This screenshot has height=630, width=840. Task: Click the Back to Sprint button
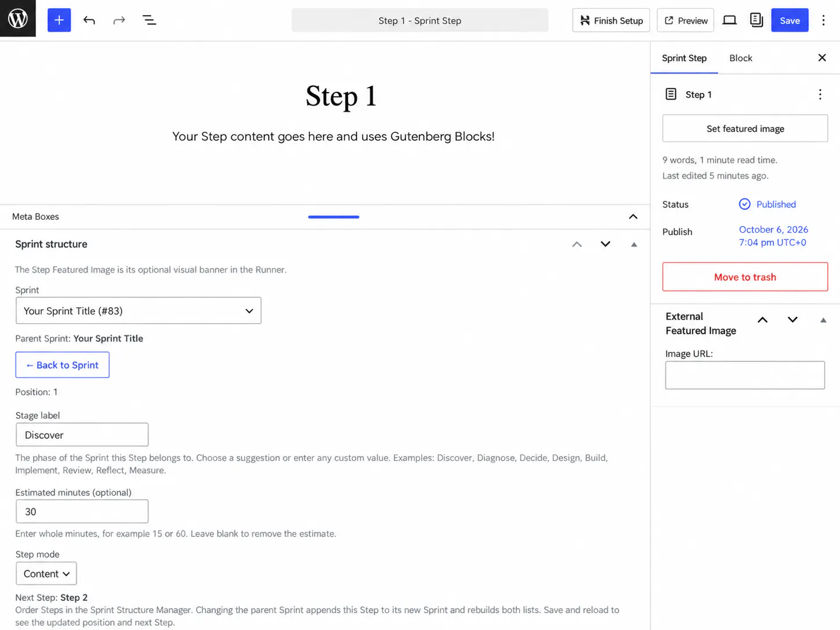click(62, 365)
